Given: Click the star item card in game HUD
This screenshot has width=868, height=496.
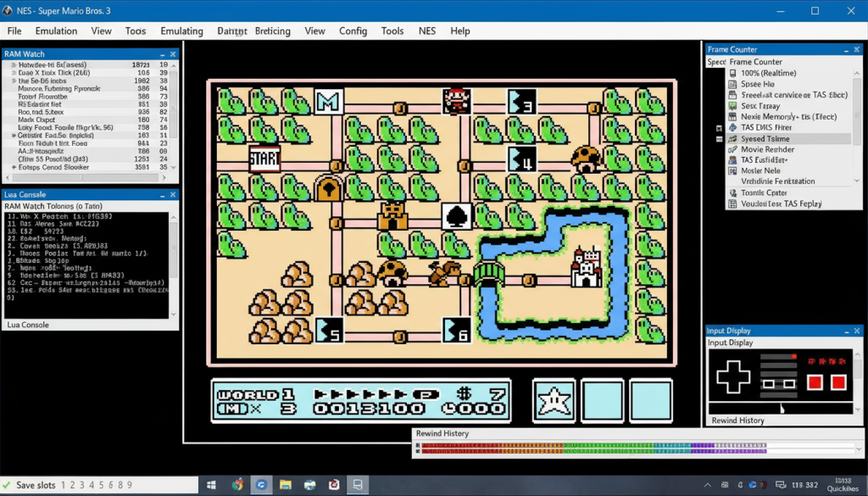Looking at the screenshot, I should (x=554, y=400).
